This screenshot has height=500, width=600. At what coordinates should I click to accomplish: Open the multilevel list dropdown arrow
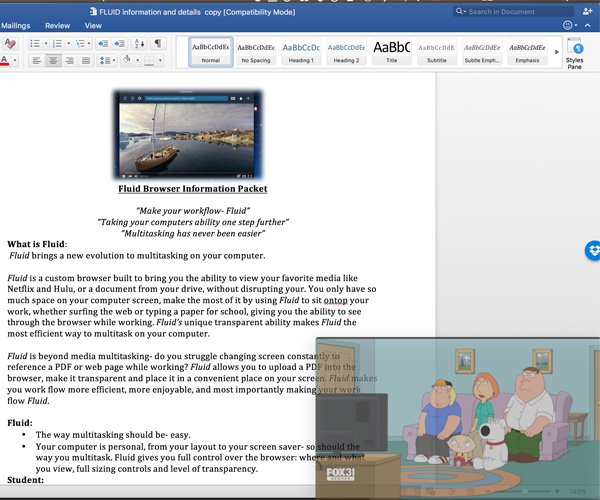pyautogui.click(x=89, y=43)
